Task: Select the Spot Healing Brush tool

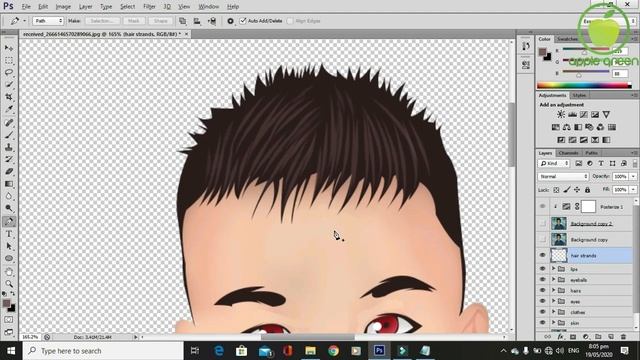Action: pyautogui.click(x=9, y=122)
